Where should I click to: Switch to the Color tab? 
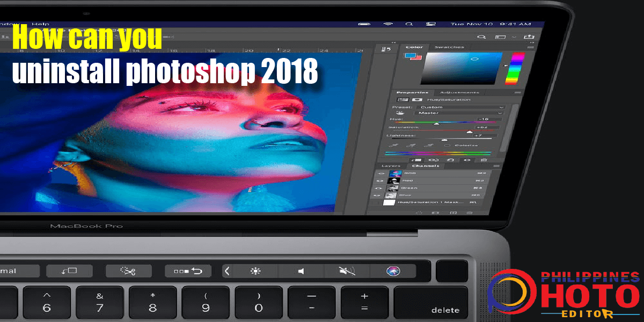[x=414, y=47]
